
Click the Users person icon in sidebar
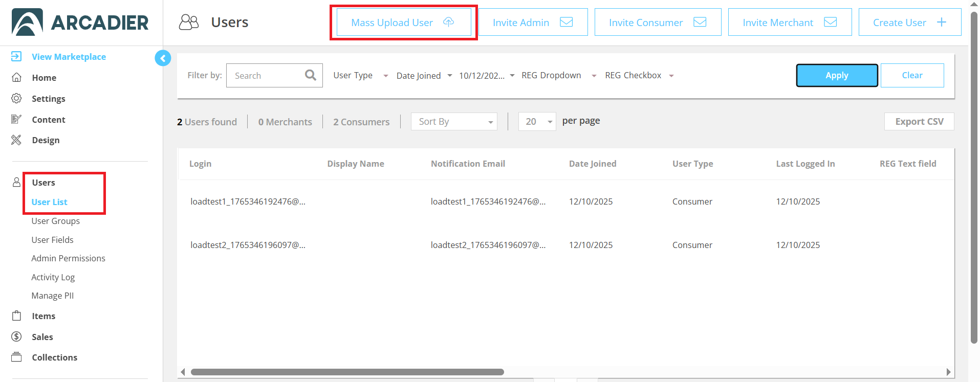[x=16, y=182]
